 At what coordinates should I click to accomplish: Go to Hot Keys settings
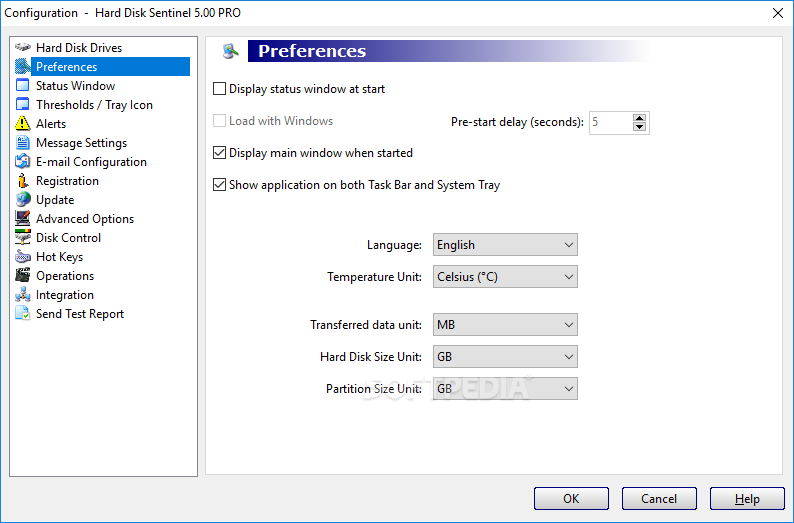[x=59, y=257]
